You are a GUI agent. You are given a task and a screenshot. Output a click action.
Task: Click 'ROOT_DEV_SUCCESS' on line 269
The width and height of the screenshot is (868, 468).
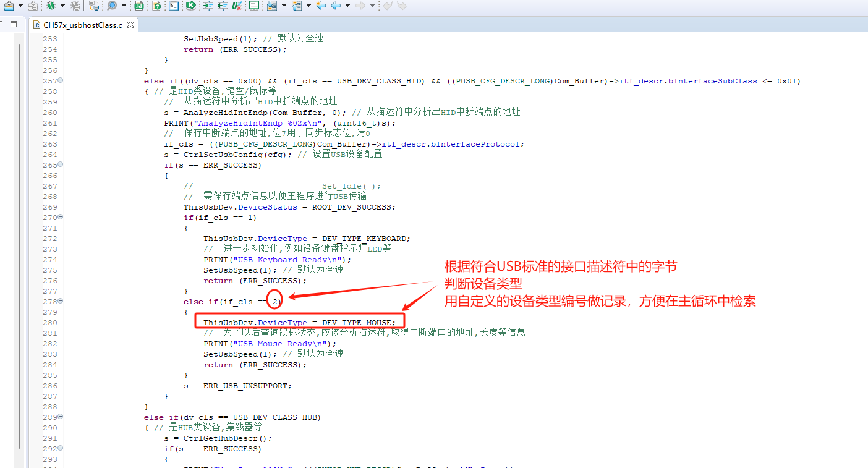pyautogui.click(x=352, y=206)
